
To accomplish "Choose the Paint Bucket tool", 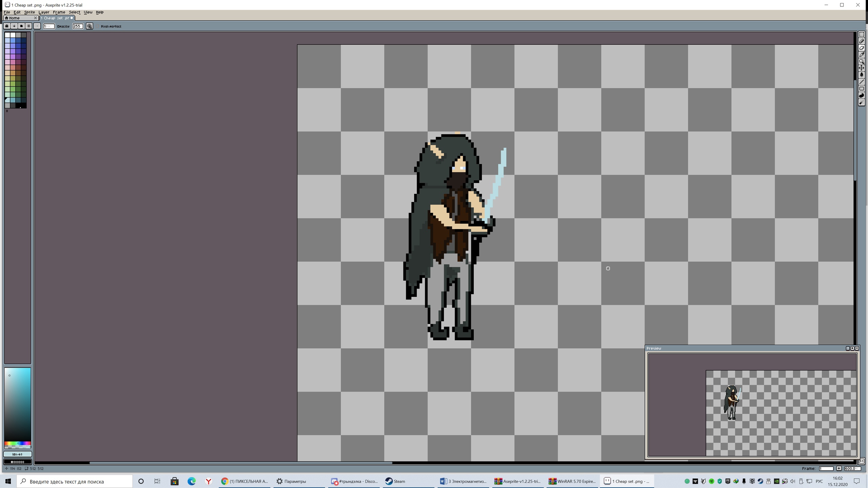I will tap(862, 75).
